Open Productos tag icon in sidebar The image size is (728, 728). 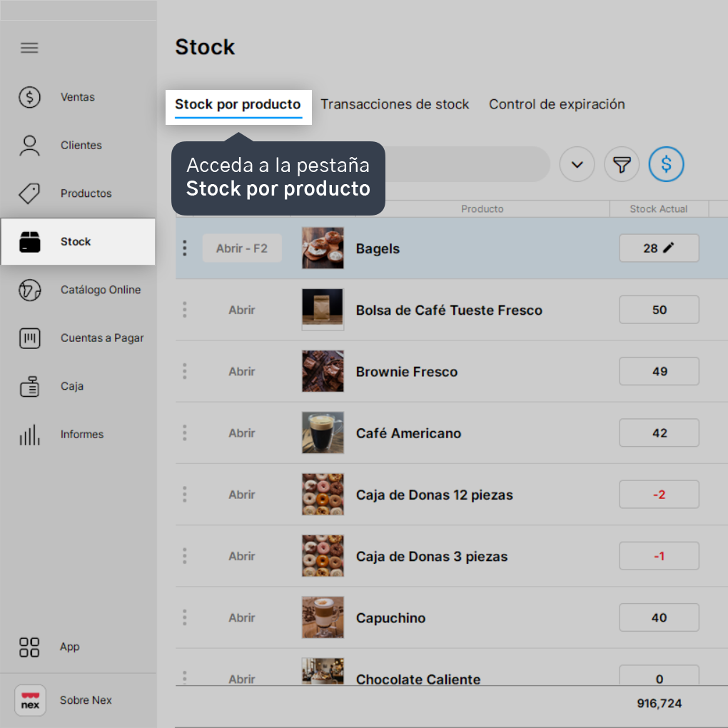point(29,193)
